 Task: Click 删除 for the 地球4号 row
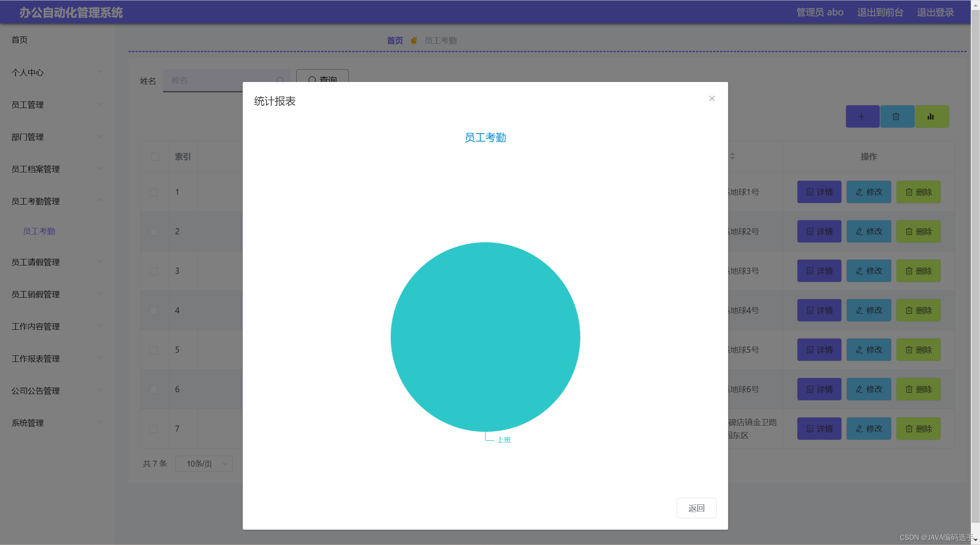[x=918, y=310]
